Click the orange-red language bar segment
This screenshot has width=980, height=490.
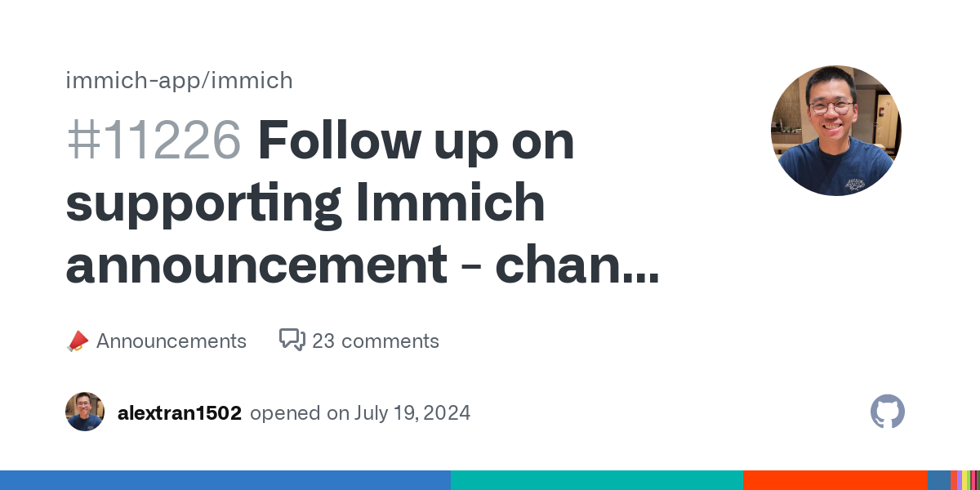pos(835,480)
